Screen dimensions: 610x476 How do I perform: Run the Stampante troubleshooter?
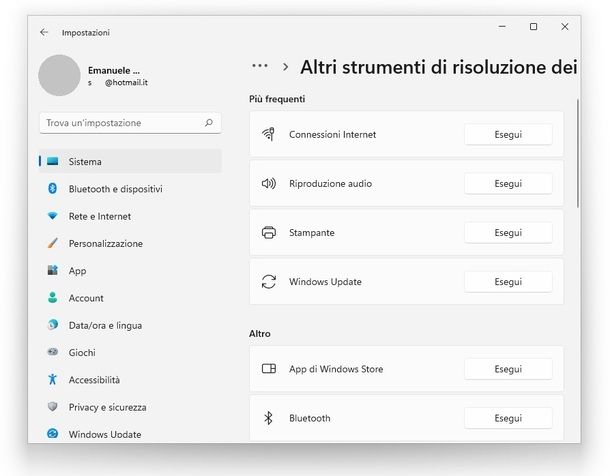click(x=508, y=233)
